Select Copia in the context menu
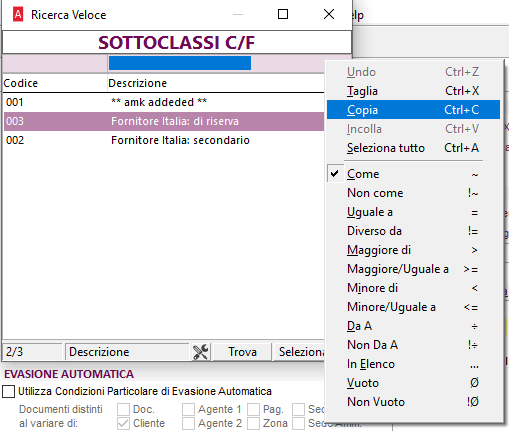The height and width of the screenshot is (431, 509). click(x=413, y=110)
